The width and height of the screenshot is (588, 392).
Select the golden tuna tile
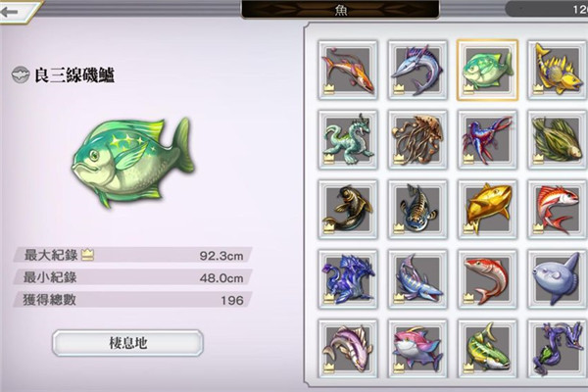click(x=487, y=210)
